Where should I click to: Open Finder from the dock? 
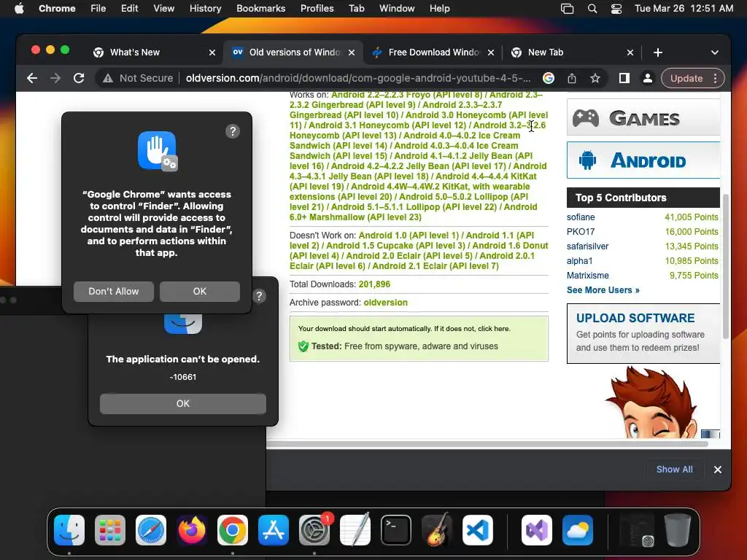click(69, 530)
